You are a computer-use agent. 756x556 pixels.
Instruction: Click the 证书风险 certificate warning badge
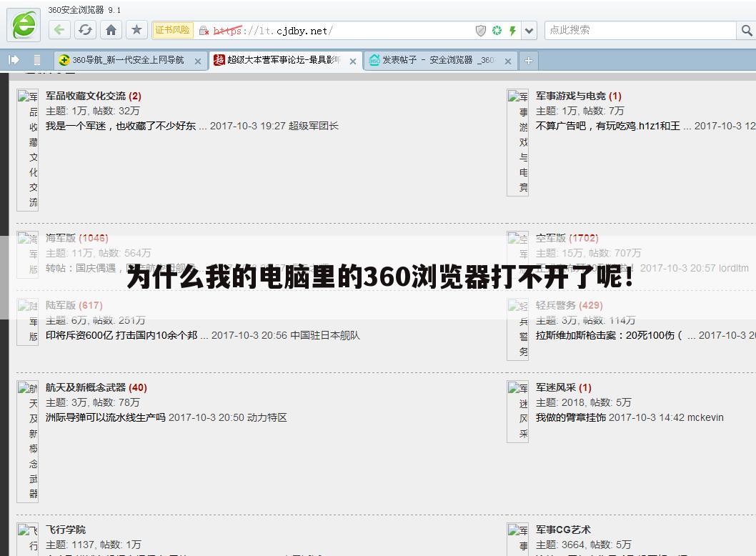click(x=173, y=30)
